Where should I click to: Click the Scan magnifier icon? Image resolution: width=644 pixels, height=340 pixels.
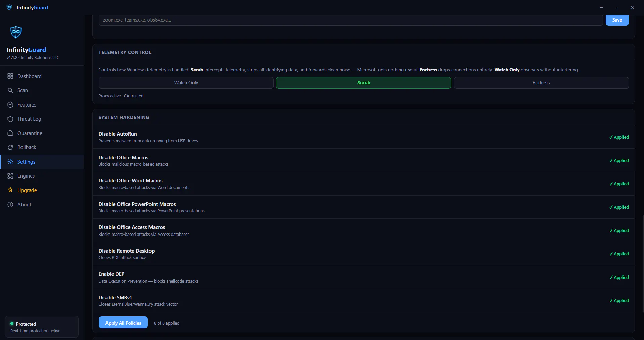coord(10,90)
